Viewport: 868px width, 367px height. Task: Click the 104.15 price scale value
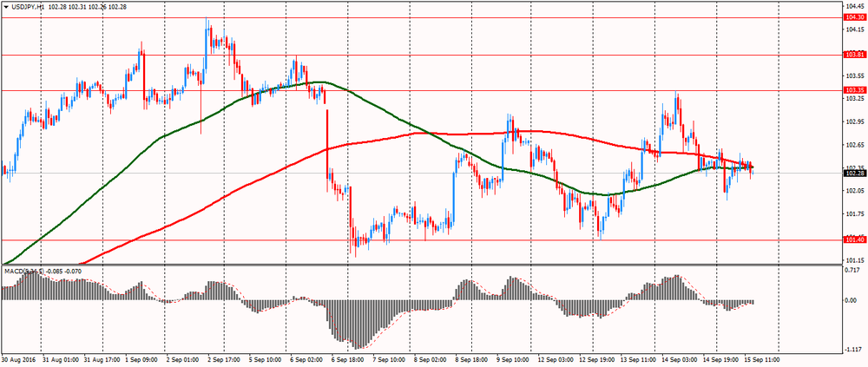[x=854, y=29]
